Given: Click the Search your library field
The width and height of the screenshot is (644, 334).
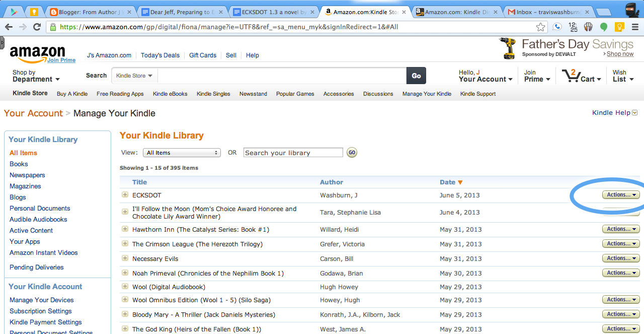Looking at the screenshot, I should 293,152.
